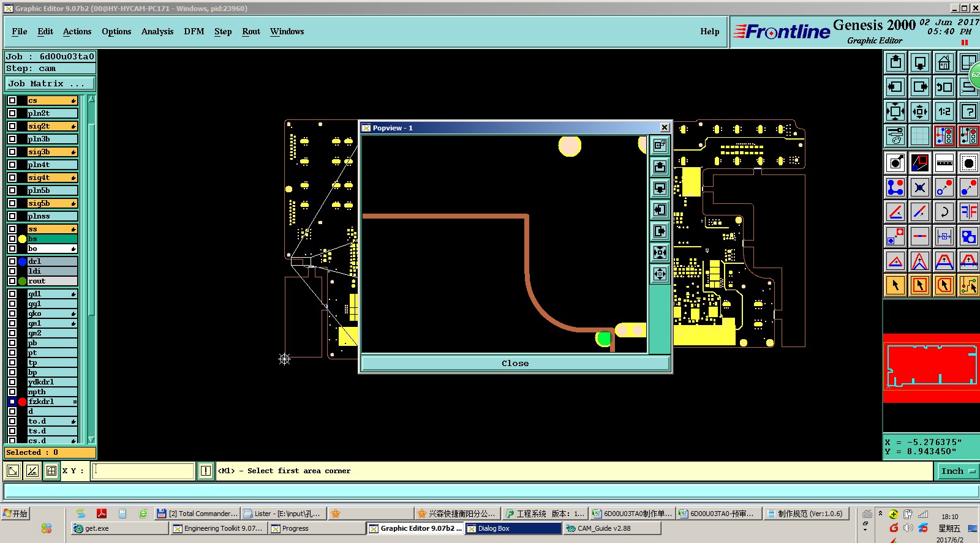
Task: Click the Popview pan right icon
Action: point(660,231)
